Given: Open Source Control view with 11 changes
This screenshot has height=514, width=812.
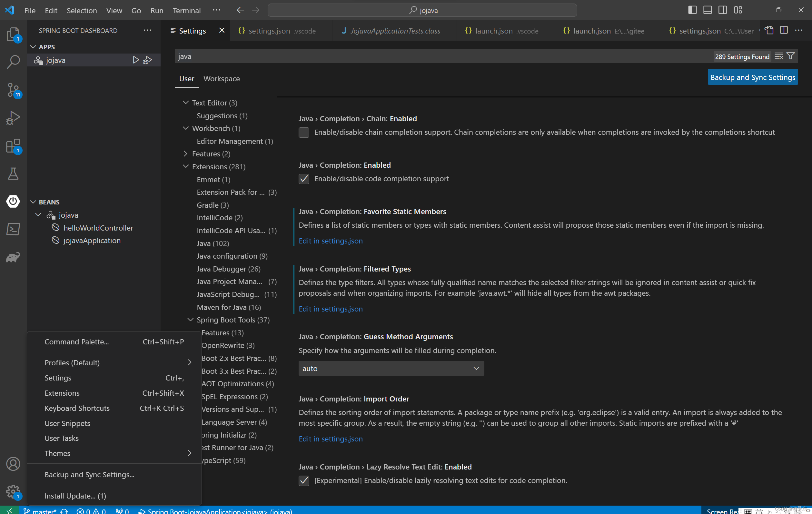Looking at the screenshot, I should coord(13,90).
